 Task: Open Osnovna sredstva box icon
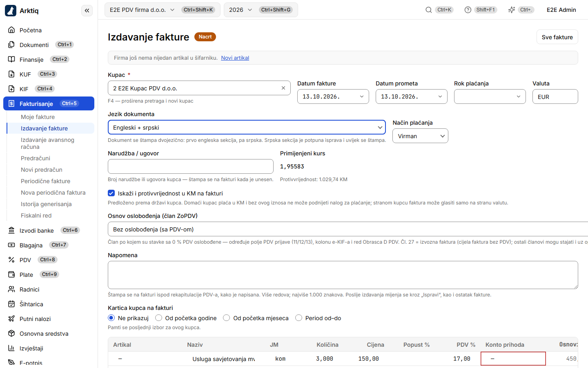11,333
